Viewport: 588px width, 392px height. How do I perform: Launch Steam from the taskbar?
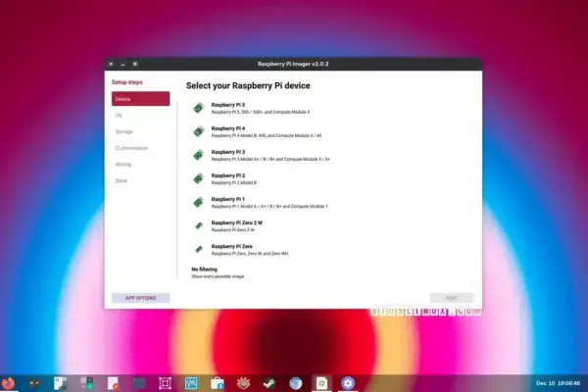pyautogui.click(x=269, y=383)
